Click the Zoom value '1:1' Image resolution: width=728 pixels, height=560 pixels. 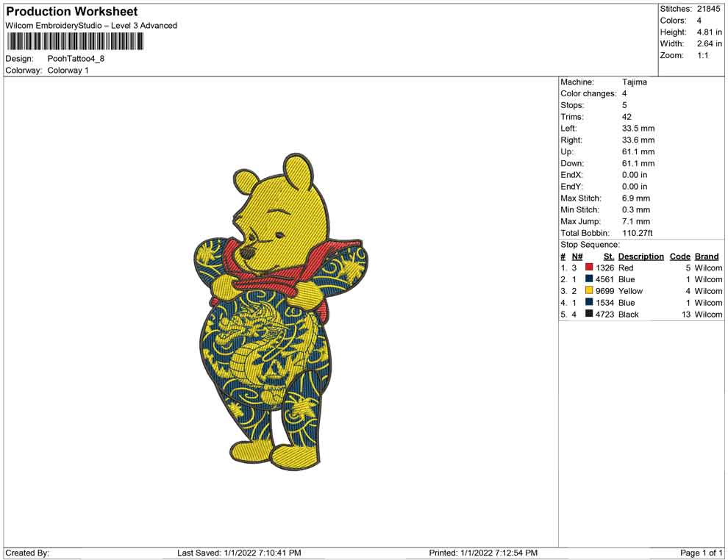pyautogui.click(x=702, y=55)
